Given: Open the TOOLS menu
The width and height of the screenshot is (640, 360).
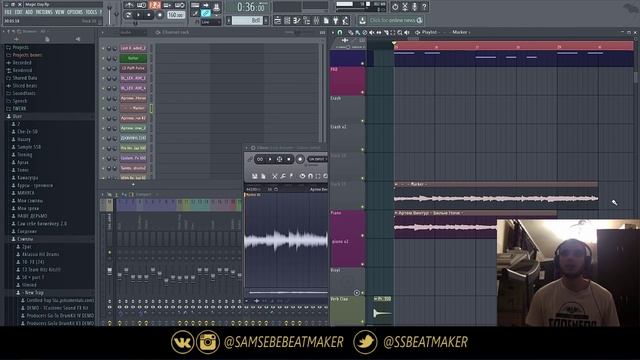Looking at the screenshot, I should coord(91,12).
